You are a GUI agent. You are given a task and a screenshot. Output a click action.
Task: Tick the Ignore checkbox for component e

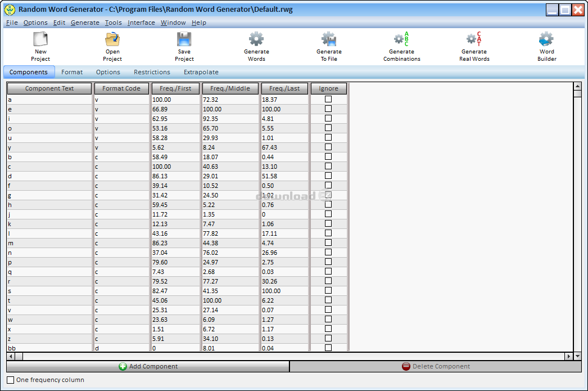[328, 109]
